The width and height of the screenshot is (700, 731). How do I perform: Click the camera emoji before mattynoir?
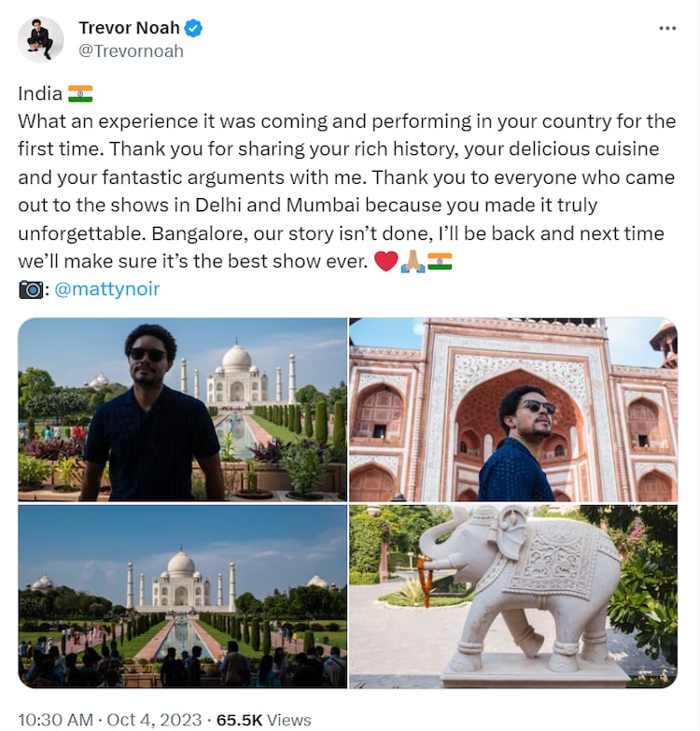tap(31, 289)
